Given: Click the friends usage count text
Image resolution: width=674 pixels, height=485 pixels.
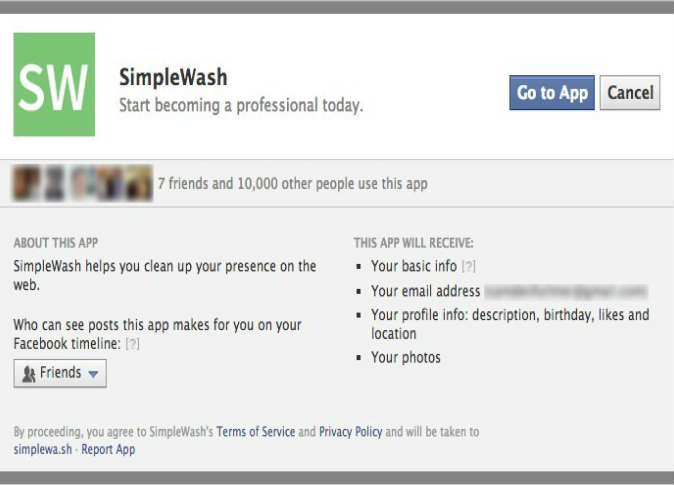Looking at the screenshot, I should click(x=293, y=184).
